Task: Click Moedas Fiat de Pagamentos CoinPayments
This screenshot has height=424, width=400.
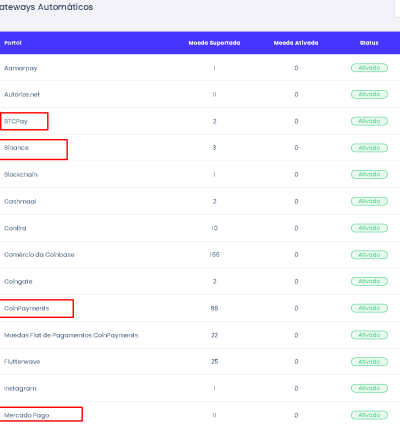Action: click(x=71, y=335)
